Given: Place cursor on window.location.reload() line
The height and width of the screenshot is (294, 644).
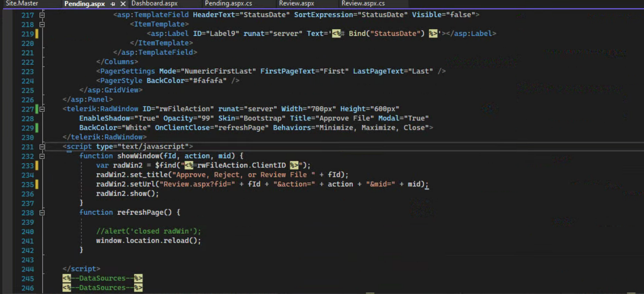Looking at the screenshot, I should click(x=149, y=241).
